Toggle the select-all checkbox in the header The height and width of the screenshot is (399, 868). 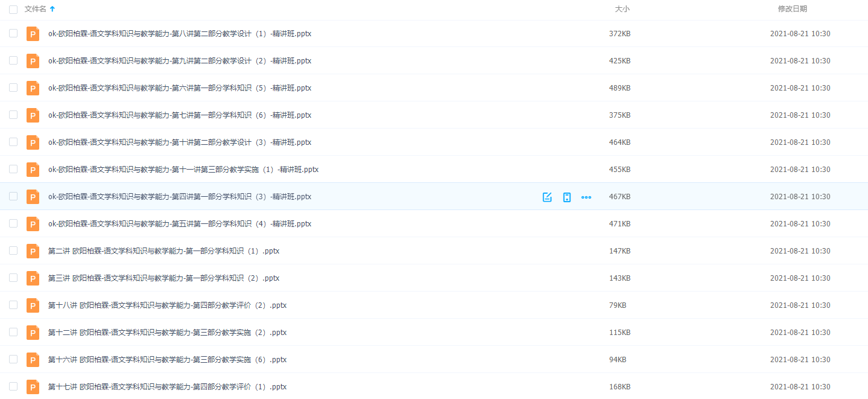click(13, 9)
